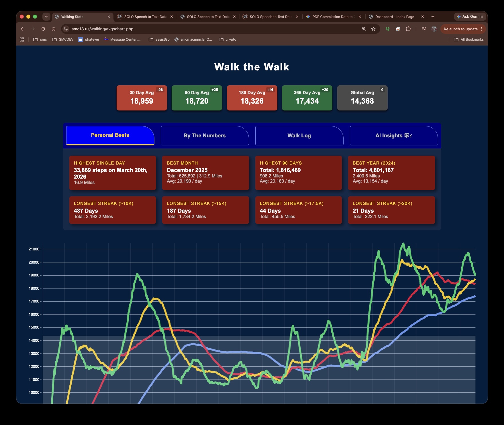Click the Ask Gemini button

470,17
